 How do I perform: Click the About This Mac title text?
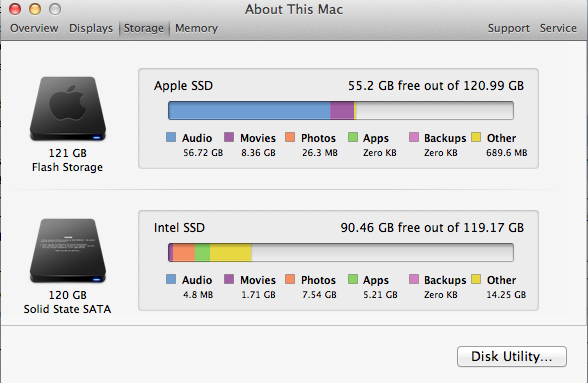294,9
